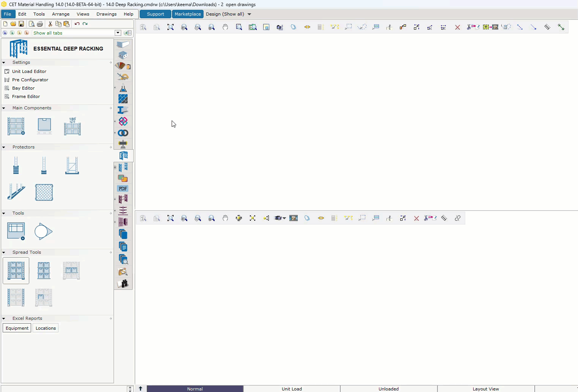Toggle the second Spread Tools rack option
The height and width of the screenshot is (392, 578).
pyautogui.click(x=44, y=270)
